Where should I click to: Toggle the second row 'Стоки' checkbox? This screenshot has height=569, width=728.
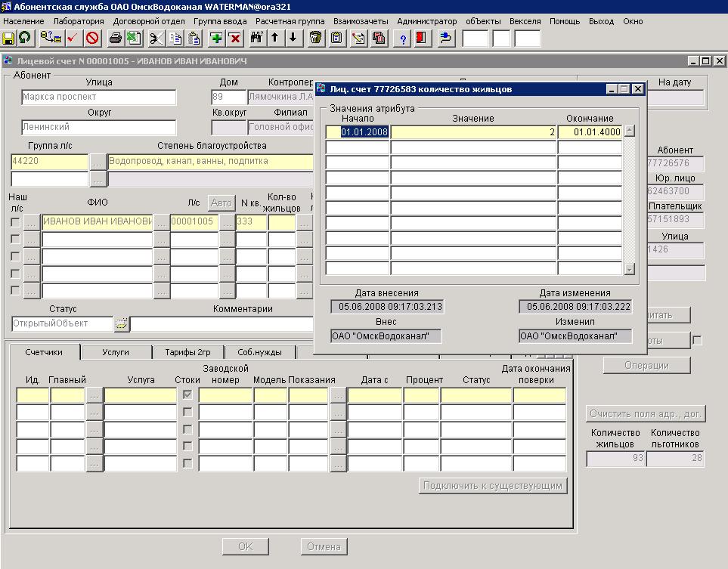coord(187,412)
